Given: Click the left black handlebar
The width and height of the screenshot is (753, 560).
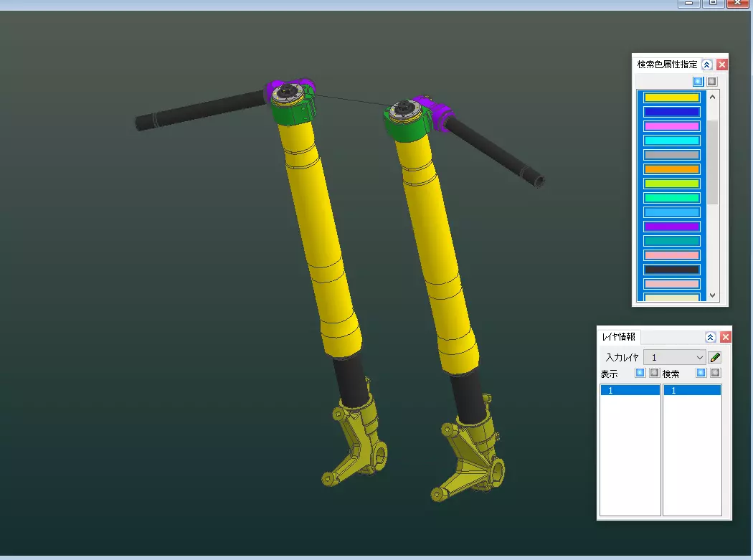Looking at the screenshot, I should [x=199, y=110].
